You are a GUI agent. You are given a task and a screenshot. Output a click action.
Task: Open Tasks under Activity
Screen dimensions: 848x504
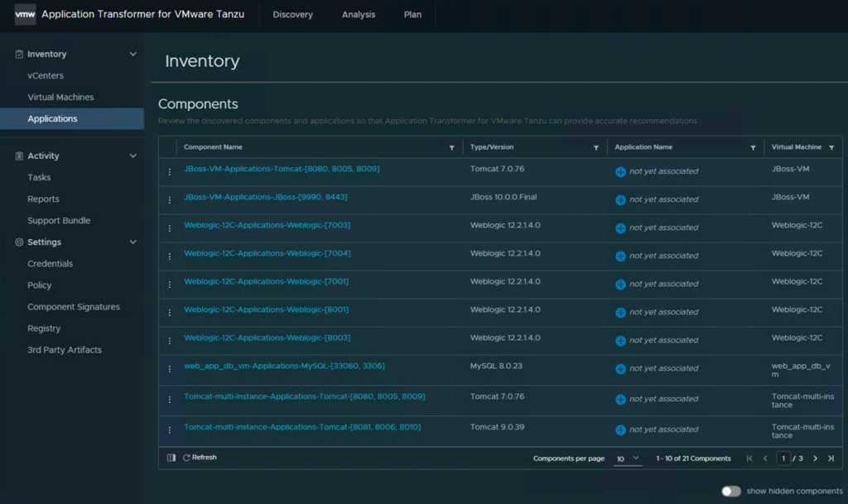39,177
